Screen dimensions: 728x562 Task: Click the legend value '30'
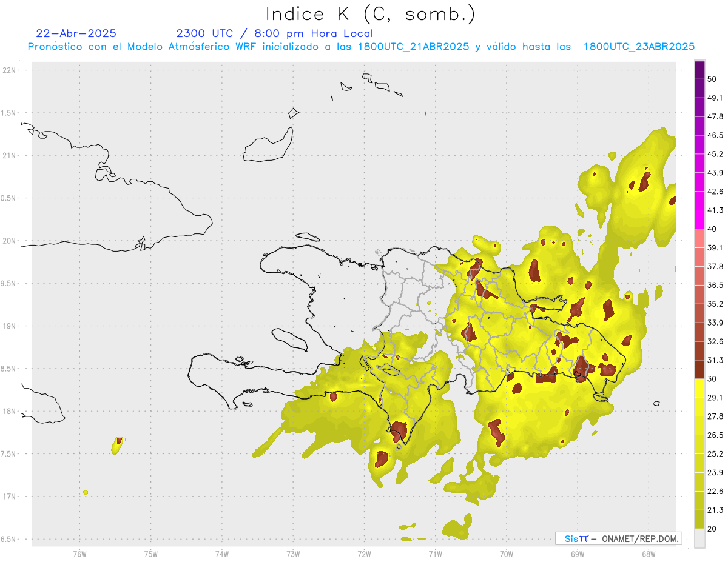(x=712, y=379)
